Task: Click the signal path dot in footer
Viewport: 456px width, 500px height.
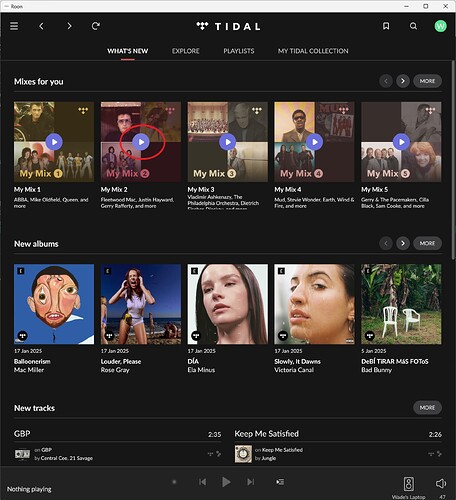Action: [x=174, y=482]
